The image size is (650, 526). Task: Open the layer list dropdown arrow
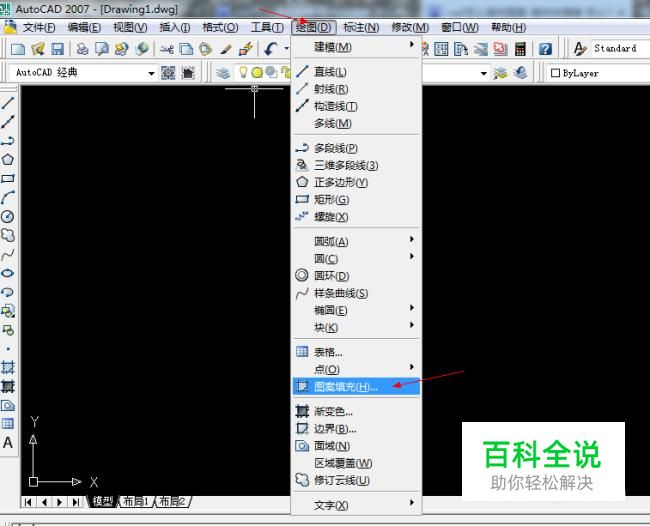(483, 73)
